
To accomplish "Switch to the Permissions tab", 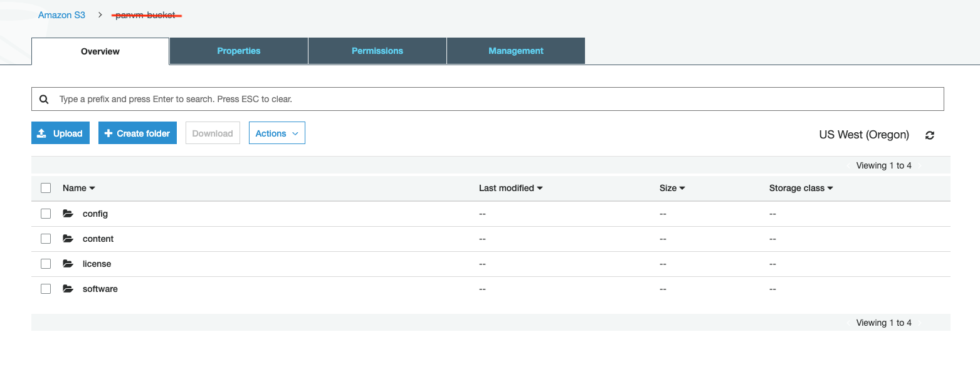I will (x=377, y=51).
